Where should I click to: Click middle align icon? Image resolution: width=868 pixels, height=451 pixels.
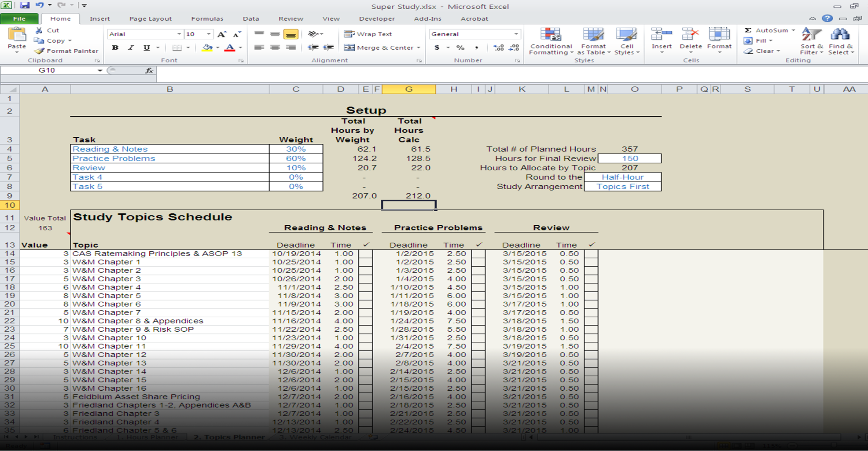(275, 34)
